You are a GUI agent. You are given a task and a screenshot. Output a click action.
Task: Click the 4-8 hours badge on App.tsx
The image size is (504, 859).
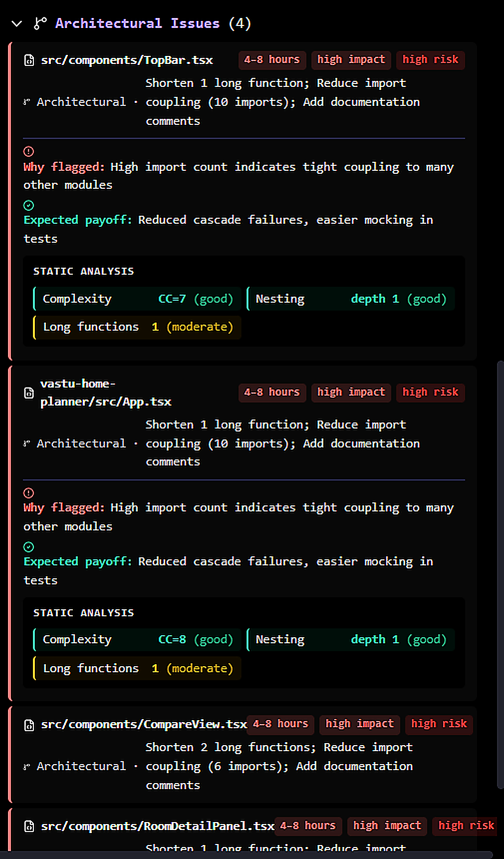[x=272, y=393]
